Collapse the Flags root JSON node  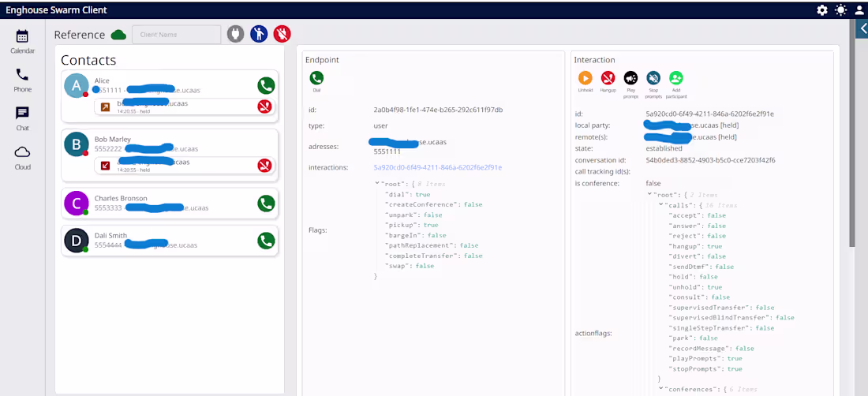[377, 184]
